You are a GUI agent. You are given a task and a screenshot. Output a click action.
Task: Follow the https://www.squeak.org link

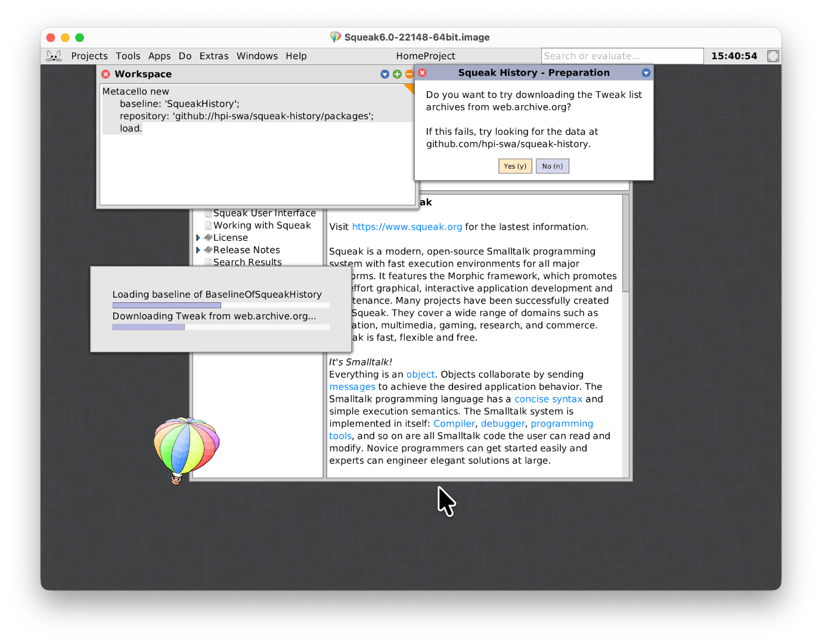point(407,227)
